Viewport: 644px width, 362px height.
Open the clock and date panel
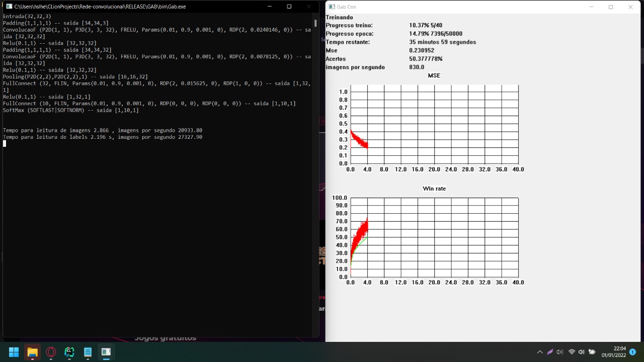[x=614, y=352]
